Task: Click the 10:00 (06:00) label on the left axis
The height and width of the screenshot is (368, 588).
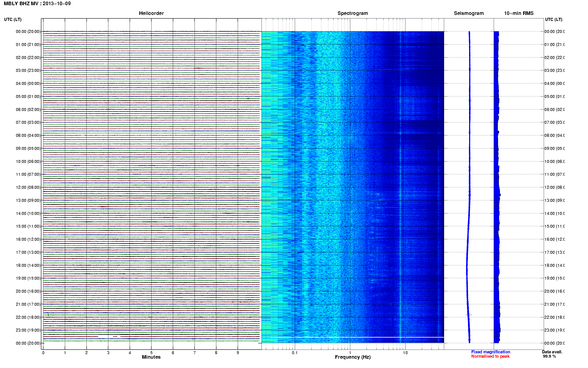Action: (x=28, y=161)
